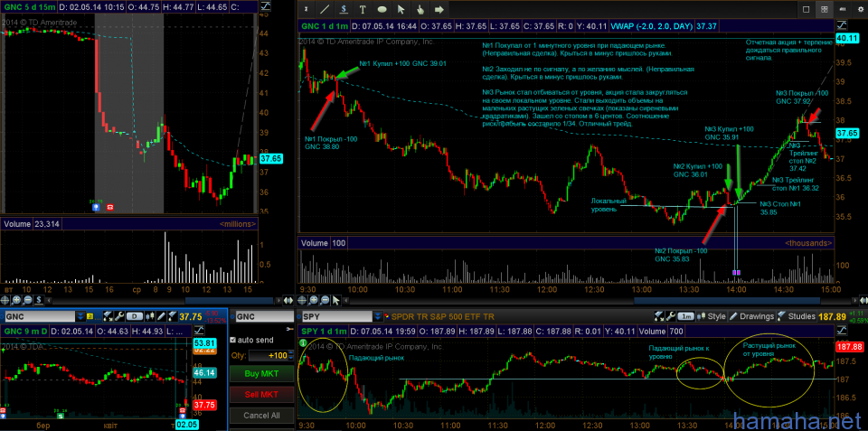Open the D timeframe selector
This screenshot has width=868, height=431.
tap(135, 316)
